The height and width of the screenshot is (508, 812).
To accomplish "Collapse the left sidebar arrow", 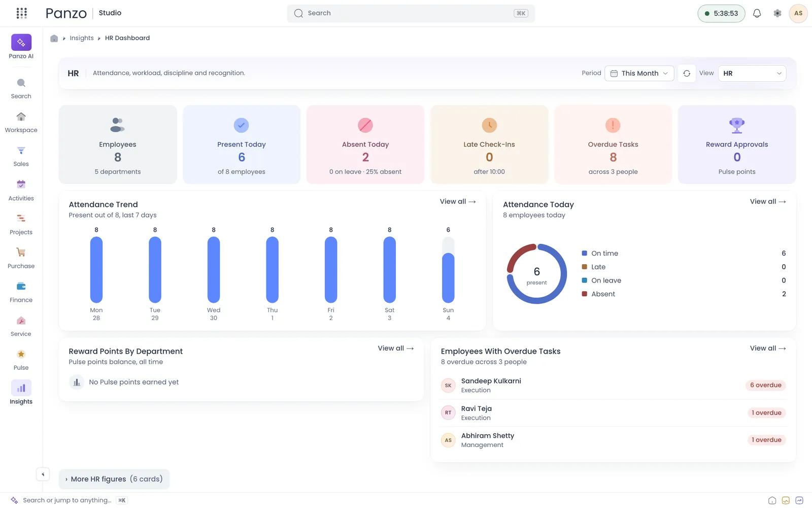I will (x=43, y=474).
